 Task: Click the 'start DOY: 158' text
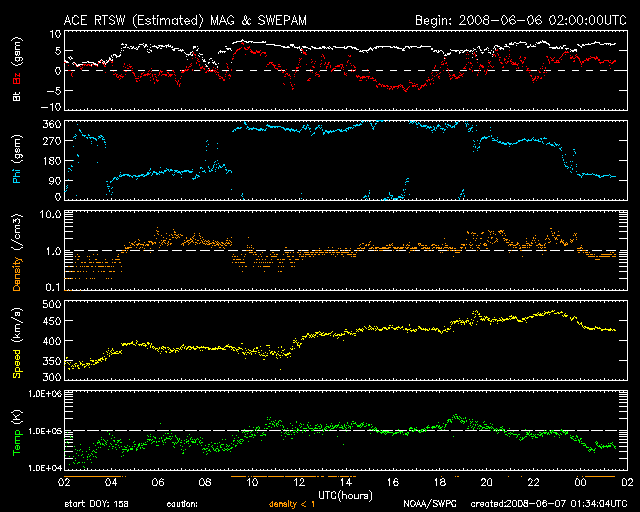96,504
